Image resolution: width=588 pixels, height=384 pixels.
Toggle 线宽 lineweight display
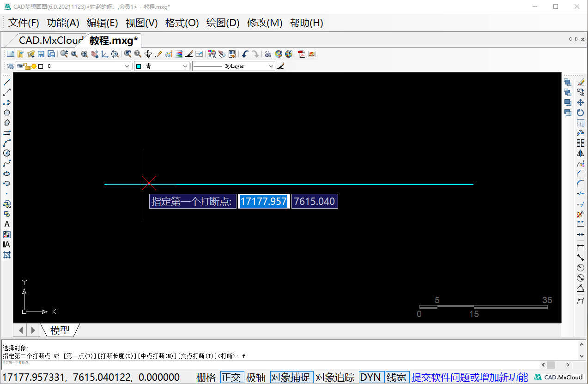click(397, 377)
